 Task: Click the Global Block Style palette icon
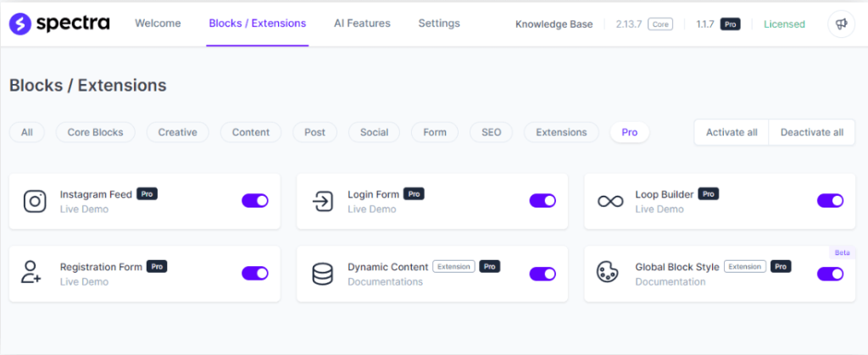coord(607,274)
